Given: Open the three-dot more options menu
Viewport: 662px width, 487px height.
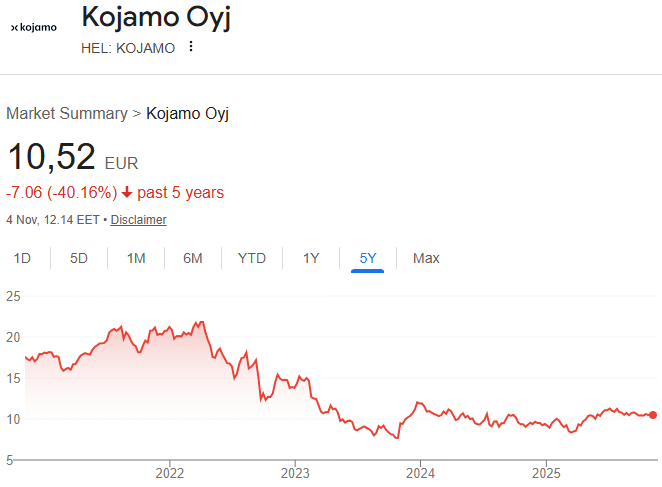Looking at the screenshot, I should [192, 47].
